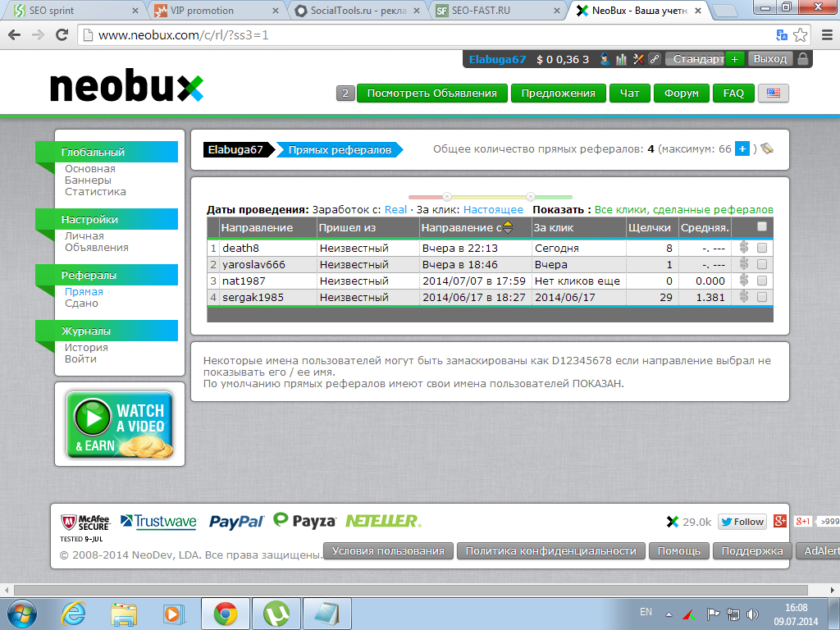840x630 pixels.
Task: Click the blue plus next to максимум 66
Action: pyautogui.click(x=742, y=149)
